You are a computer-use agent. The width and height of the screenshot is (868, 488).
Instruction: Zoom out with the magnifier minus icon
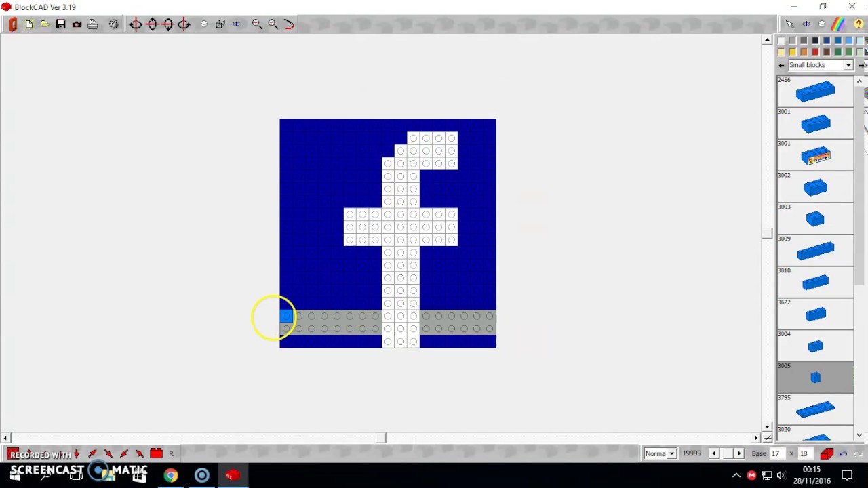pos(273,24)
